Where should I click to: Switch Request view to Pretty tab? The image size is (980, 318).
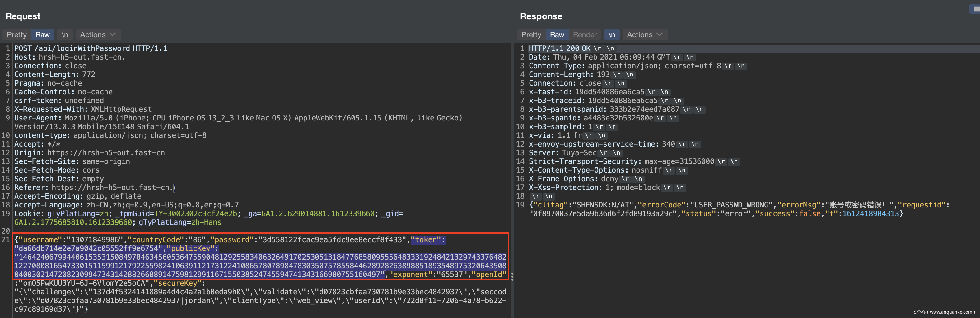[17, 34]
